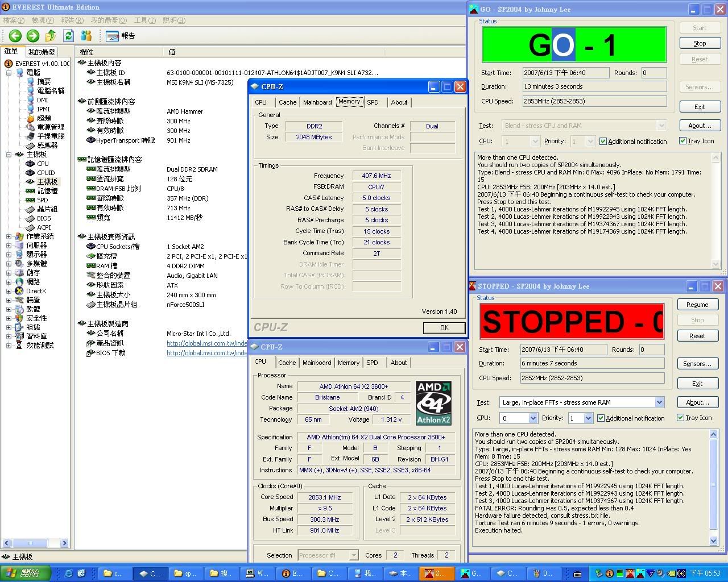
Task: Click the green Forward arrow in EVEREST toolbar
Action: pos(33,36)
